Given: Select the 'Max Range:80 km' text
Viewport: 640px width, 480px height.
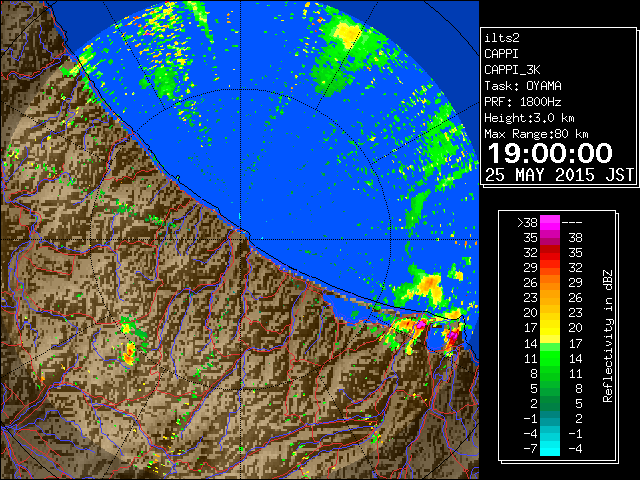Looking at the screenshot, I should (536, 134).
